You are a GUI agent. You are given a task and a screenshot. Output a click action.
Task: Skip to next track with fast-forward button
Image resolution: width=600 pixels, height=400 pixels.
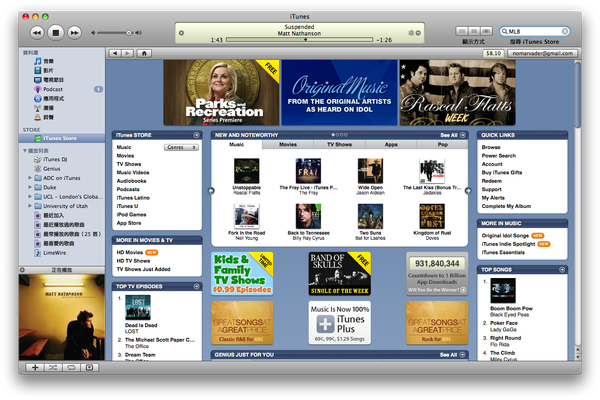pos(75,33)
